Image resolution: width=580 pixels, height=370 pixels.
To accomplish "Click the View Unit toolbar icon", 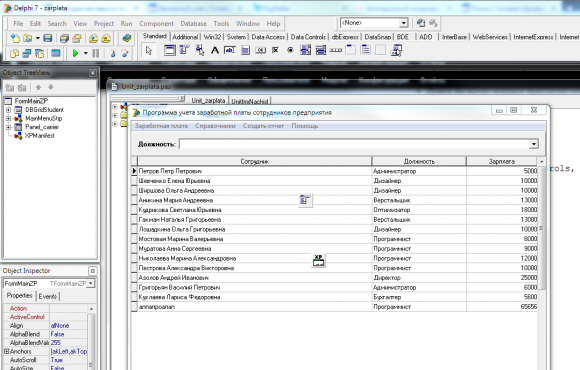I will [15, 53].
